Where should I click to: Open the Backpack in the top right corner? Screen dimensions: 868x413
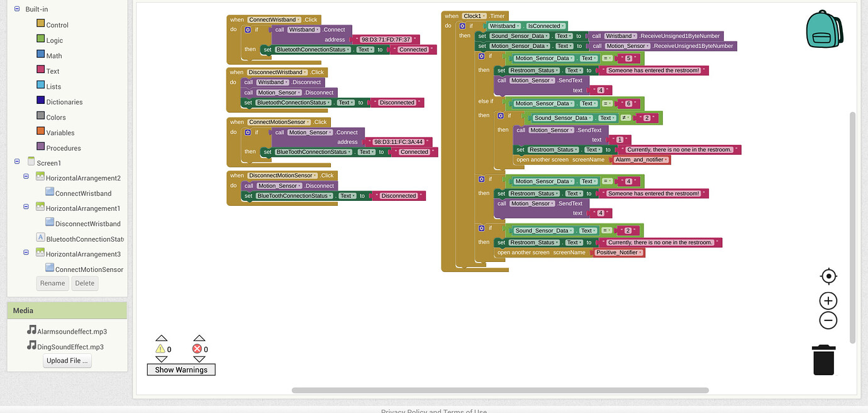pyautogui.click(x=825, y=28)
